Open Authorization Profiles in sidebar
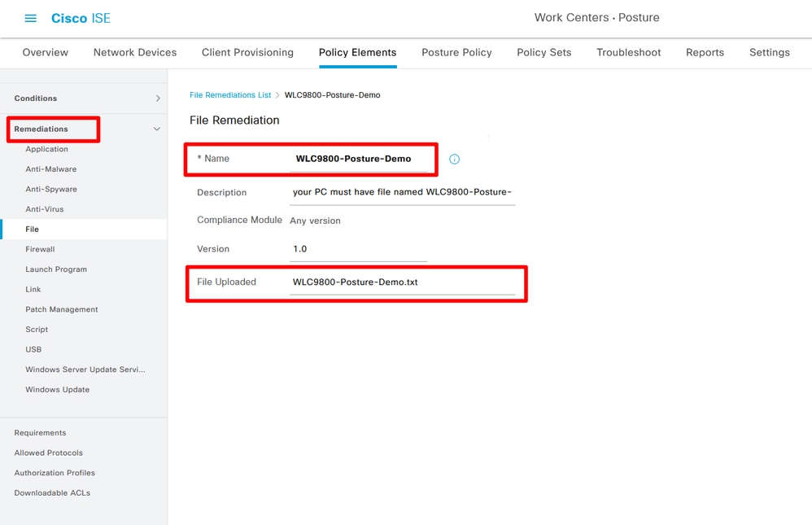Image resolution: width=812 pixels, height=525 pixels. coord(55,473)
